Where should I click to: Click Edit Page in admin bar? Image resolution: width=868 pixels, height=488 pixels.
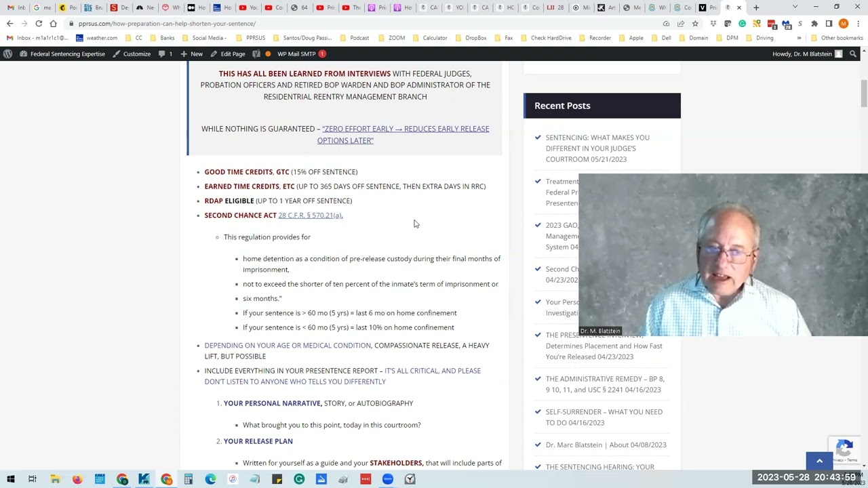click(x=228, y=54)
